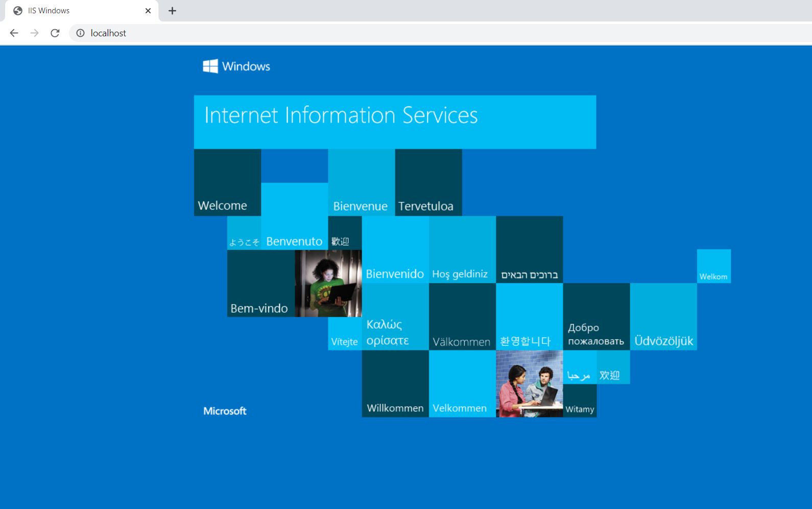Click the 欢迎 simplified Chinese tile
Screen dimensions: 812x509
click(x=613, y=367)
